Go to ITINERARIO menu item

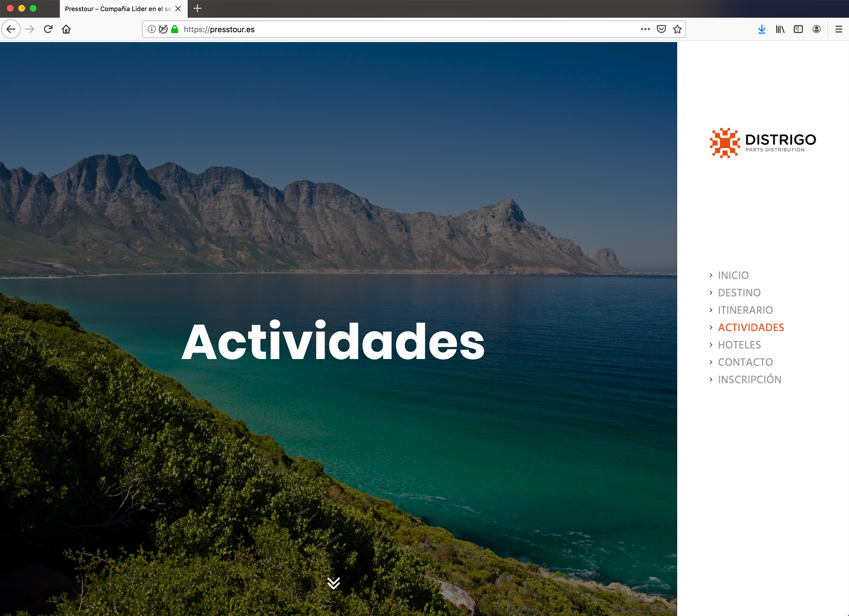[745, 310]
